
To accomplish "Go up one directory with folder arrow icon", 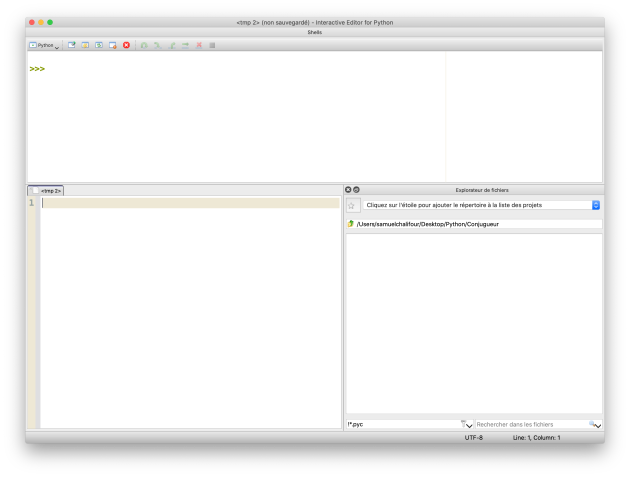I will (351, 224).
